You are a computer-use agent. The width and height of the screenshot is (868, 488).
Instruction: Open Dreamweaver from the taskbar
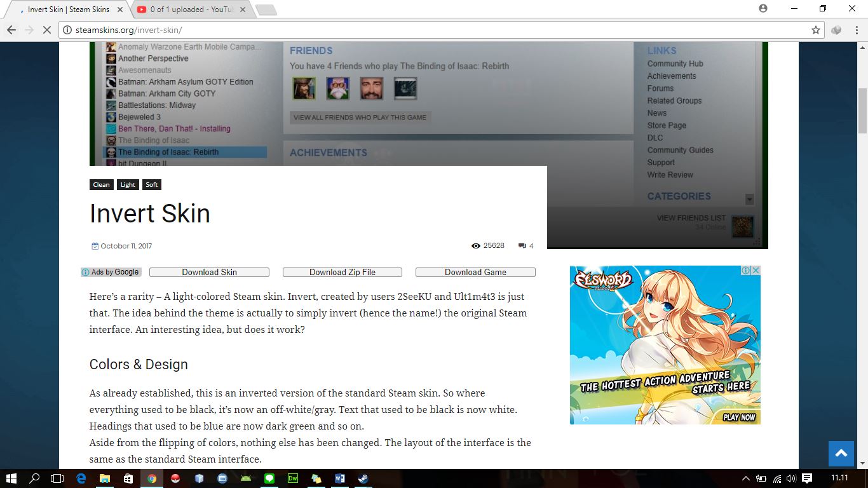[x=293, y=478]
